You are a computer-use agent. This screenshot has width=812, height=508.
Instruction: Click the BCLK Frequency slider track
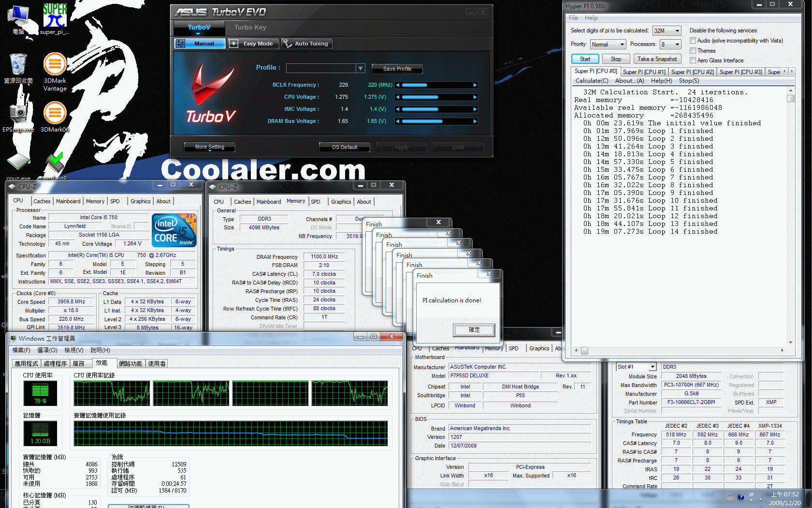[436, 85]
